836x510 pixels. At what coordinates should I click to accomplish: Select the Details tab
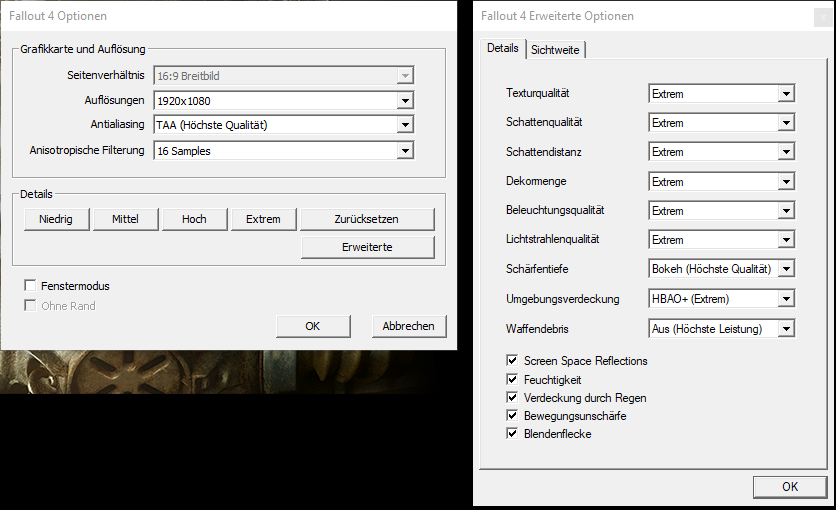503,48
